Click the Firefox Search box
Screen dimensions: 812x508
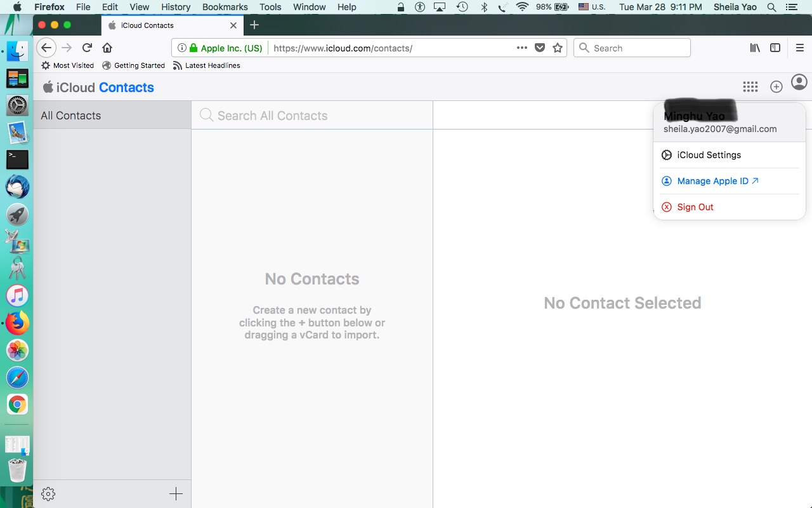(632, 48)
